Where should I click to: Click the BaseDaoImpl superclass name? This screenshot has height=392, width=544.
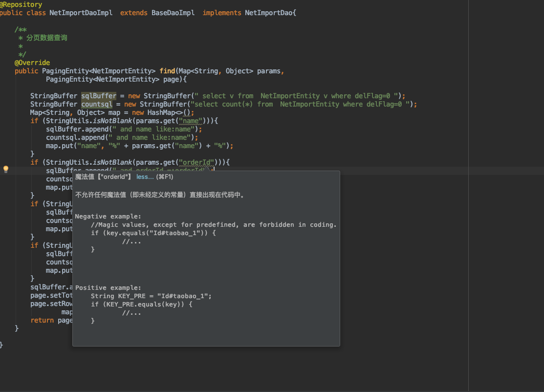pos(173,13)
